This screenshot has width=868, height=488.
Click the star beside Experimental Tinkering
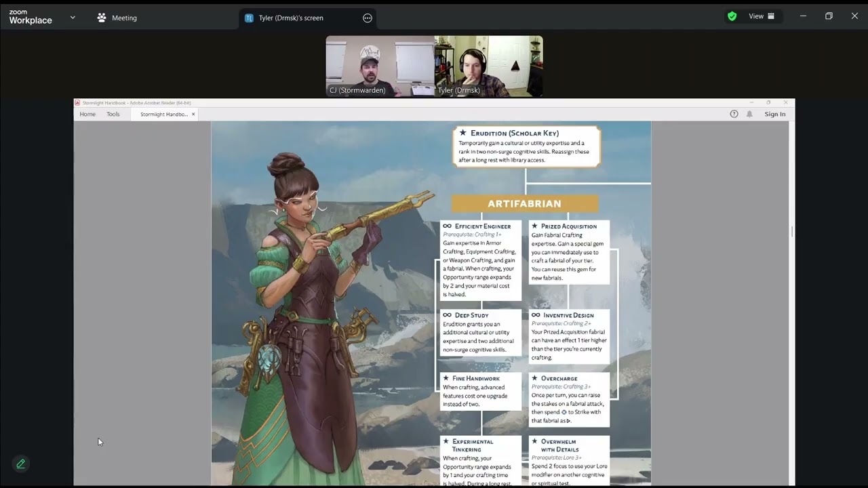(x=446, y=441)
